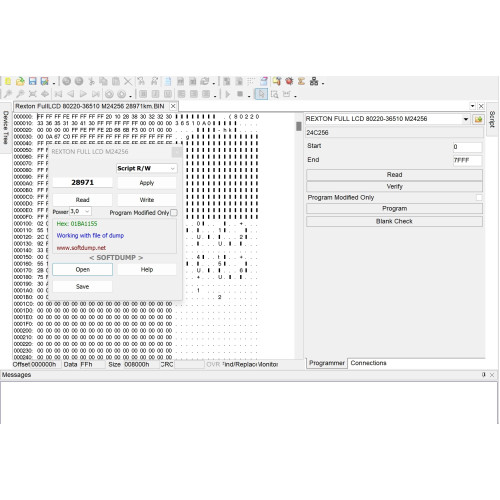
Task: Click the red bug debug icon
Action: click(289, 81)
